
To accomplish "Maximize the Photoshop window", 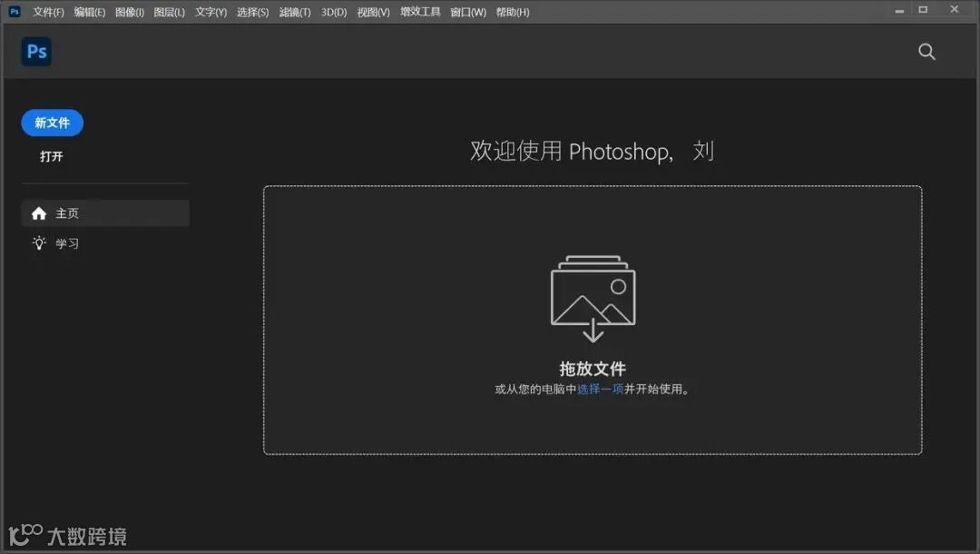I will [923, 9].
